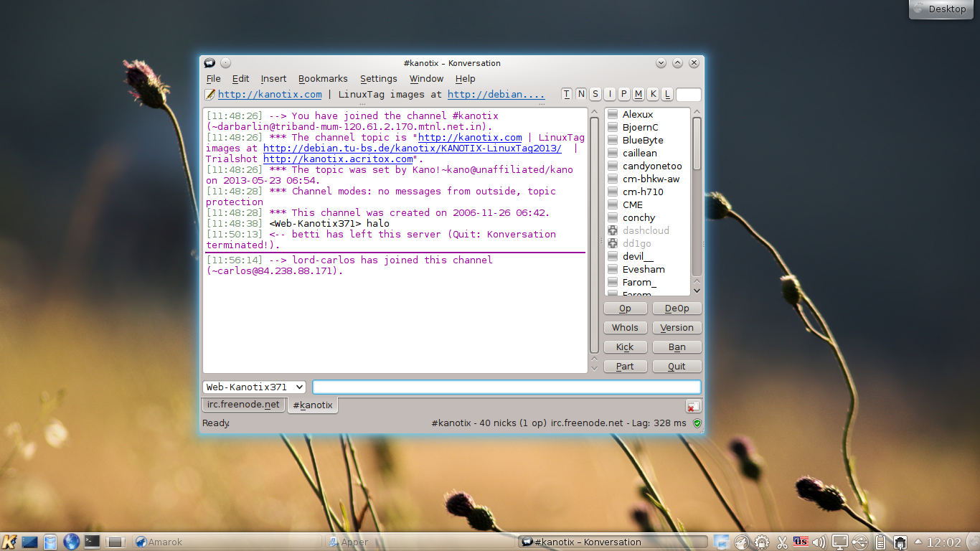Viewport: 980px width, 551px height.
Task: Open the network management tray icon
Action: coord(900,542)
